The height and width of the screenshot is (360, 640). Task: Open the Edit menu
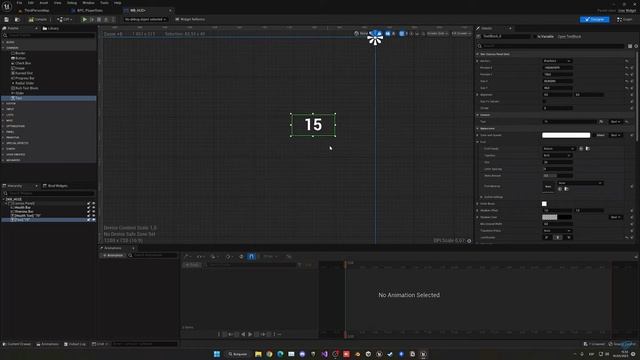(31, 3)
